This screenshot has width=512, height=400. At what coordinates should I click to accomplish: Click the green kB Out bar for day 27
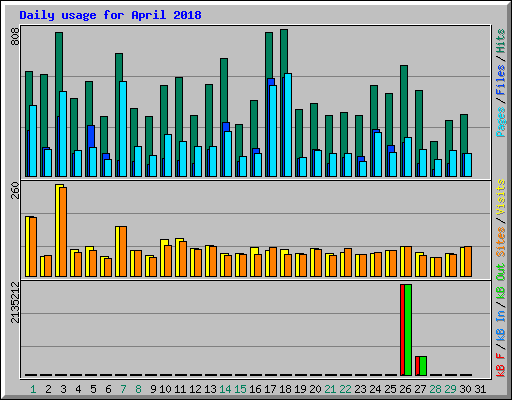coord(423,366)
